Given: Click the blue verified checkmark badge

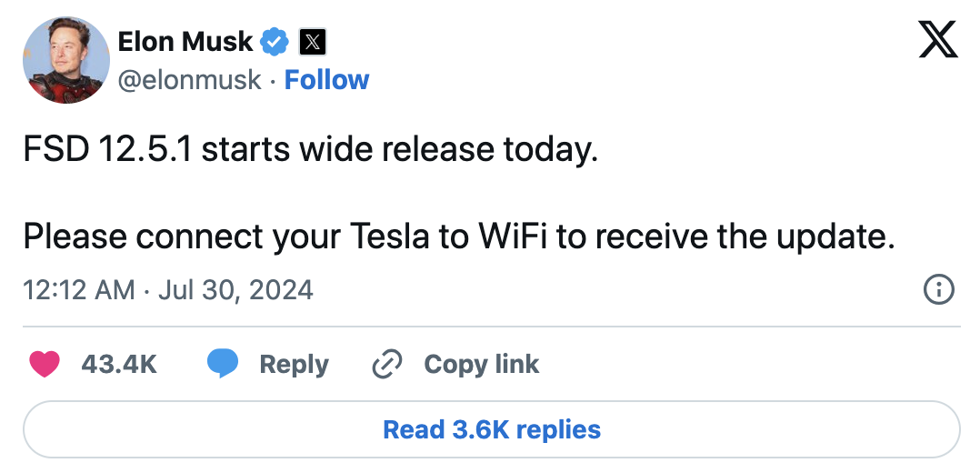Looking at the screenshot, I should 275,41.
